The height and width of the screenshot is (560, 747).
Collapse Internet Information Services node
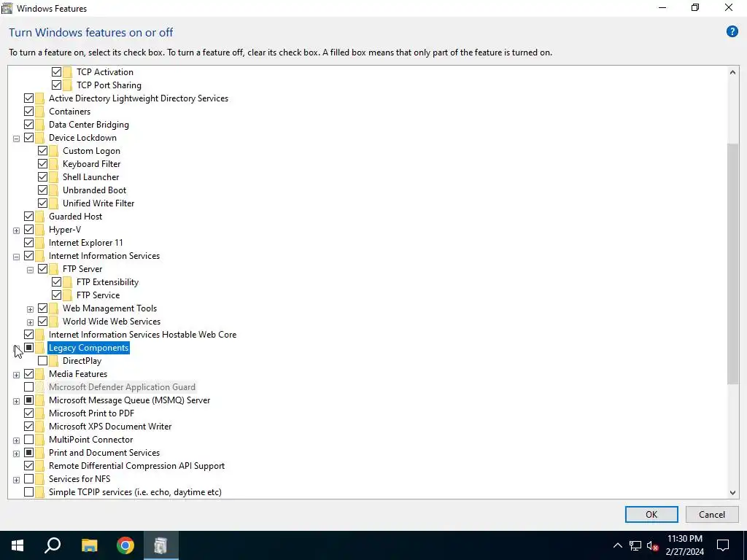pyautogui.click(x=16, y=257)
